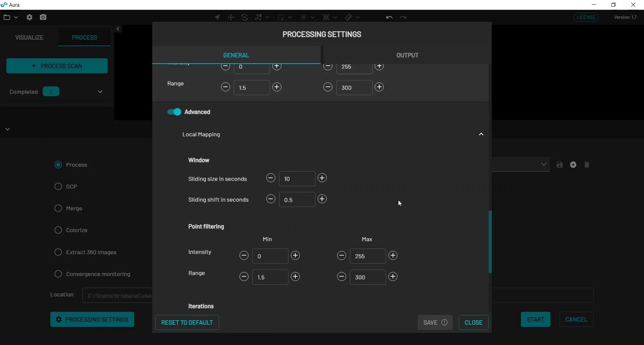The width and height of the screenshot is (644, 345).
Task: Click the navigation arrow tool icon
Action: [x=217, y=17]
